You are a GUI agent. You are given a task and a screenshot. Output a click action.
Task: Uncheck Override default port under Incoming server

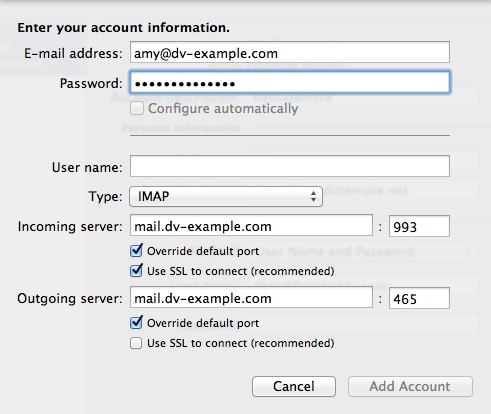136,251
